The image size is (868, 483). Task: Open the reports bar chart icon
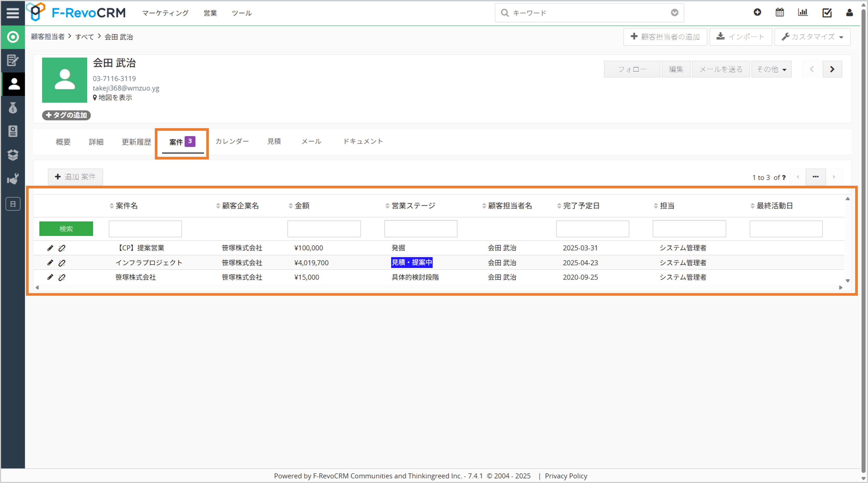[x=803, y=13]
